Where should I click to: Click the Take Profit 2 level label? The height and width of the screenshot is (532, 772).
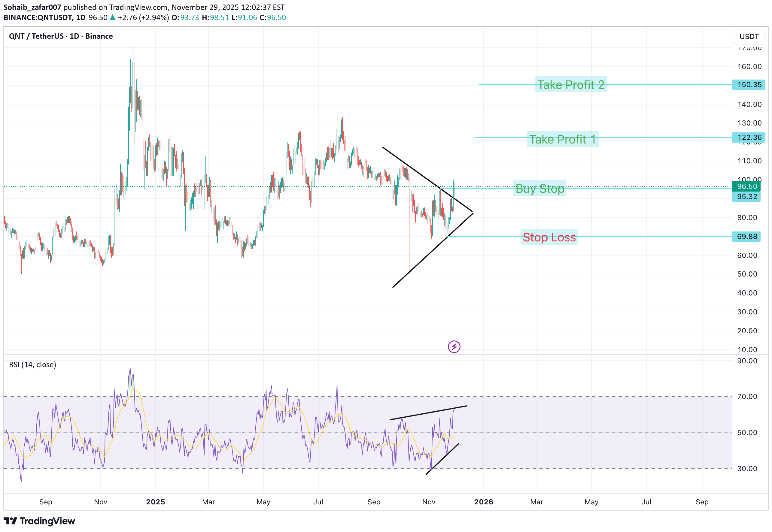[x=572, y=85]
